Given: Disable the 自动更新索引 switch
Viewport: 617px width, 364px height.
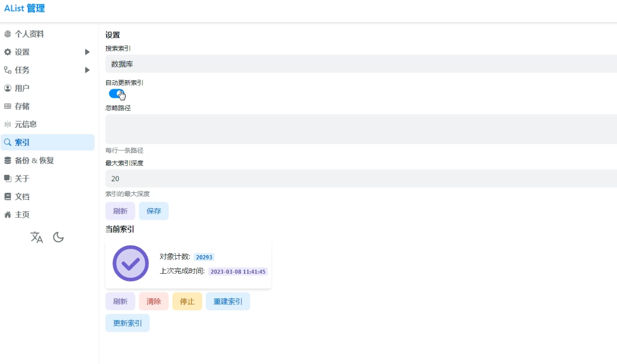Looking at the screenshot, I should pos(116,94).
